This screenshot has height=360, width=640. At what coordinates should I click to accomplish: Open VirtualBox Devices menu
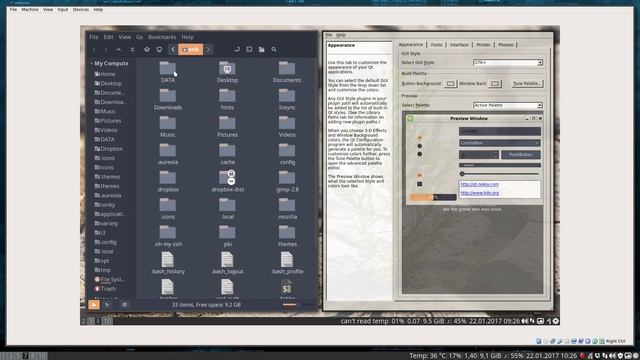(x=81, y=9)
